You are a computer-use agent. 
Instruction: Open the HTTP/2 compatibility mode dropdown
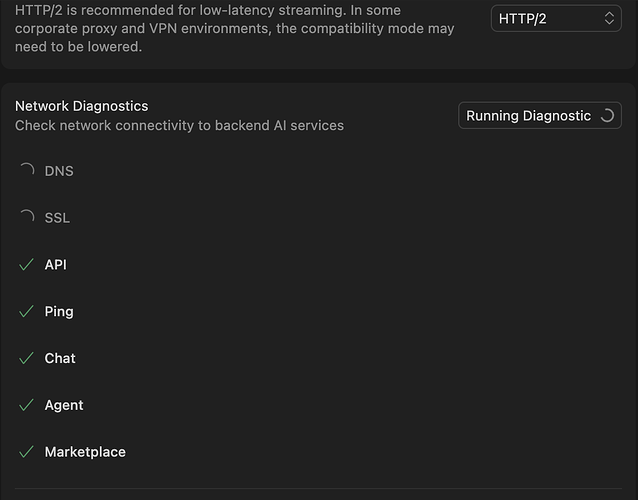click(555, 19)
